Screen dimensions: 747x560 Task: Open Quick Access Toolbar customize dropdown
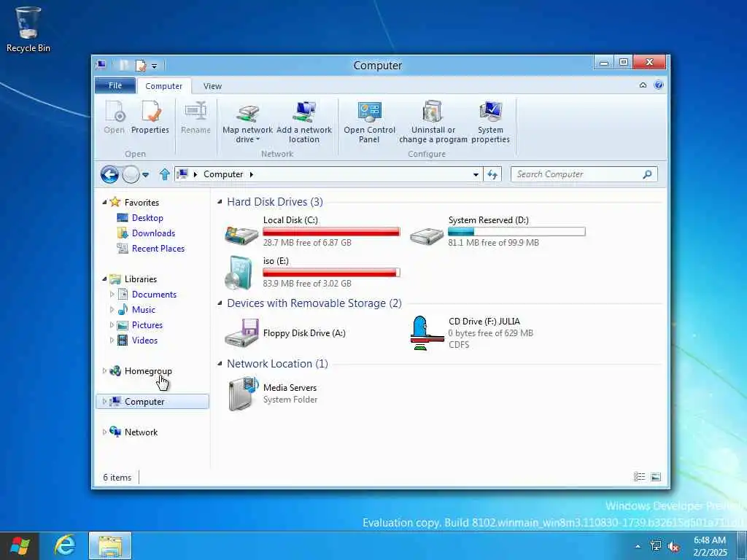pyautogui.click(x=154, y=66)
